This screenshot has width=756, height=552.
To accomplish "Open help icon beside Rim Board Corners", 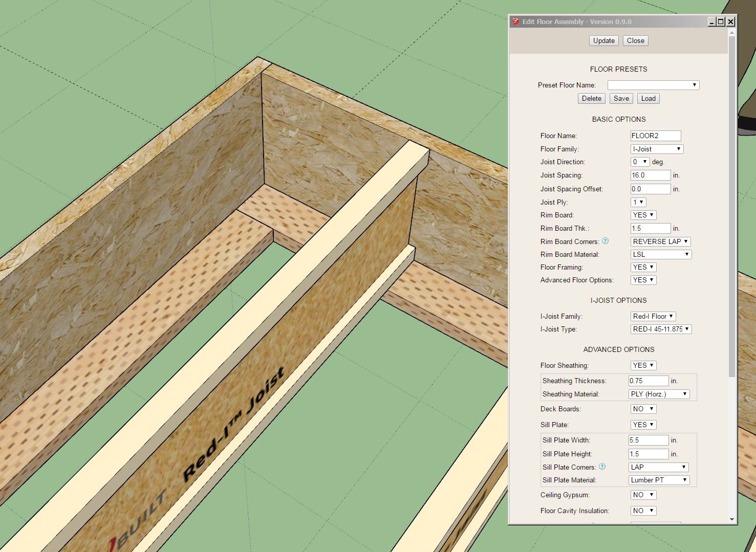I will click(605, 241).
